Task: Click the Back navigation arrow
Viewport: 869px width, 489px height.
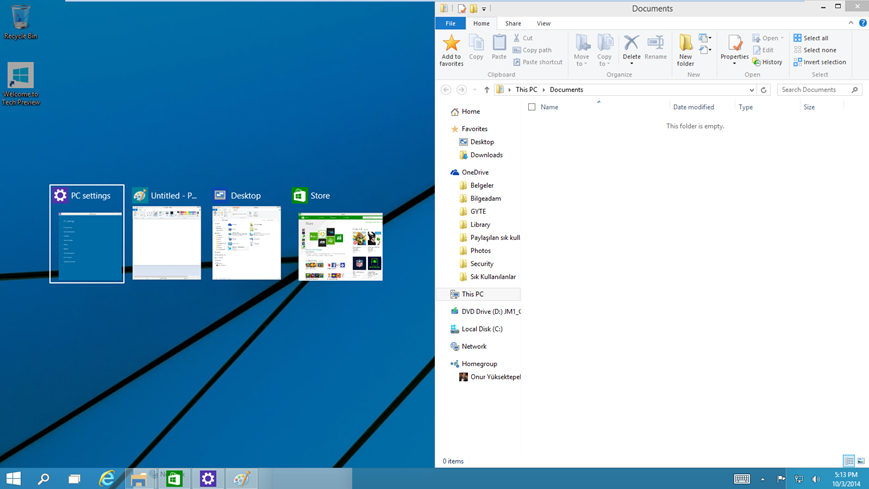Action: [446, 90]
